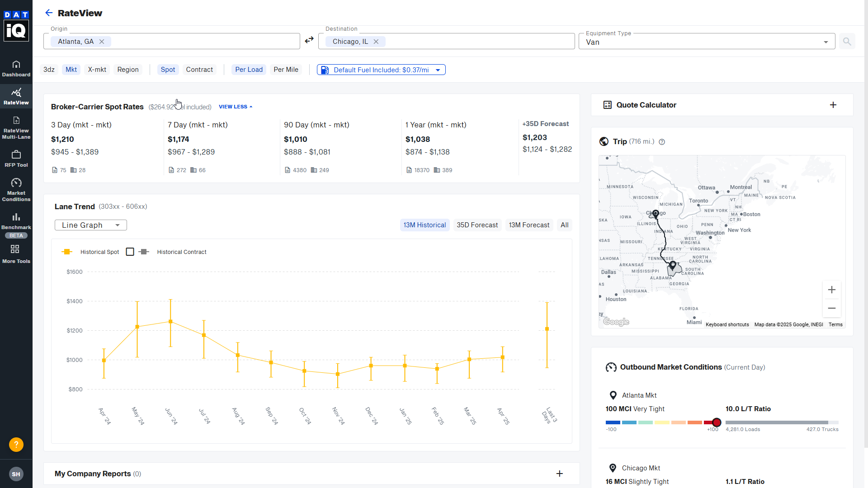Expand the Default Fuel Included dropdown

pos(381,70)
